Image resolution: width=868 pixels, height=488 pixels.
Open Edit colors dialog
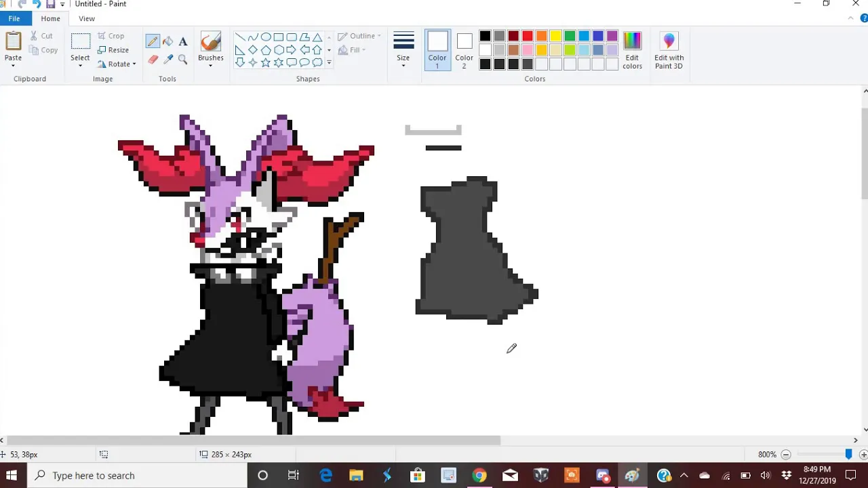(632, 49)
